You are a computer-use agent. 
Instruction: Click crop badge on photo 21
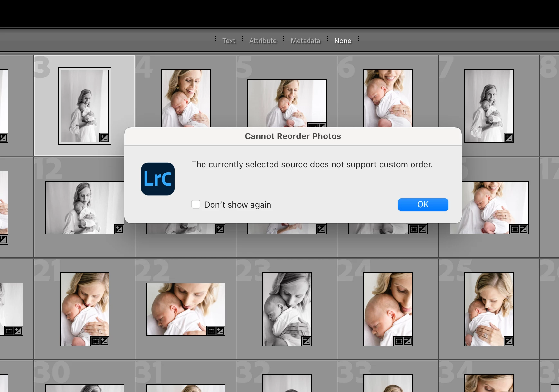96,341
